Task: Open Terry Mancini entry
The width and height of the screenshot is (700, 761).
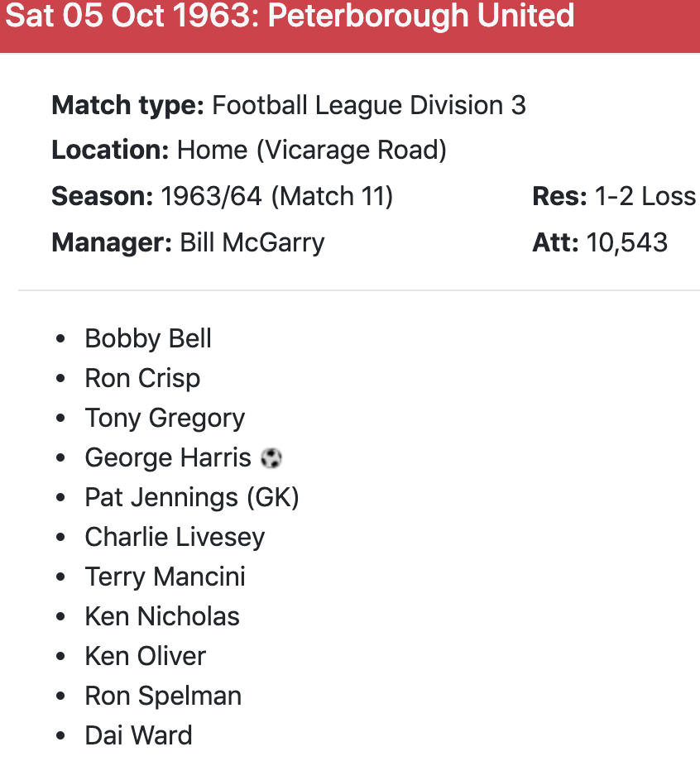Action: (165, 577)
